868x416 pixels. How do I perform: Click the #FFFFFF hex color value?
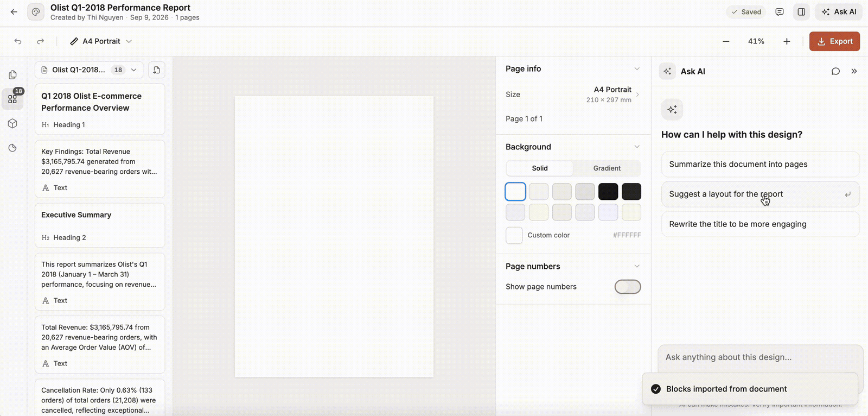(x=627, y=236)
